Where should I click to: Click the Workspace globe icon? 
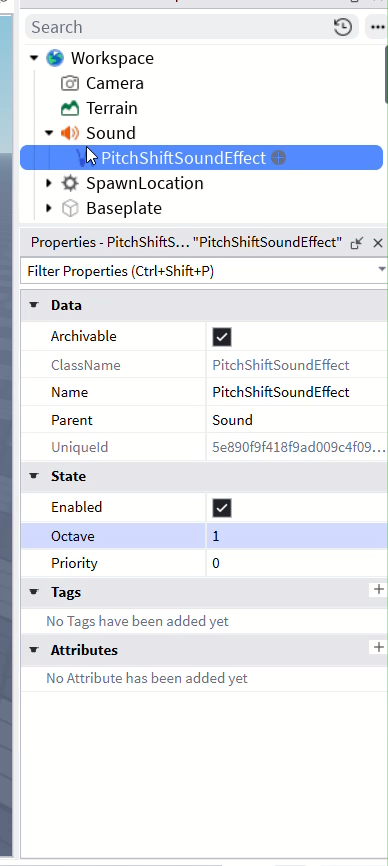pos(55,58)
